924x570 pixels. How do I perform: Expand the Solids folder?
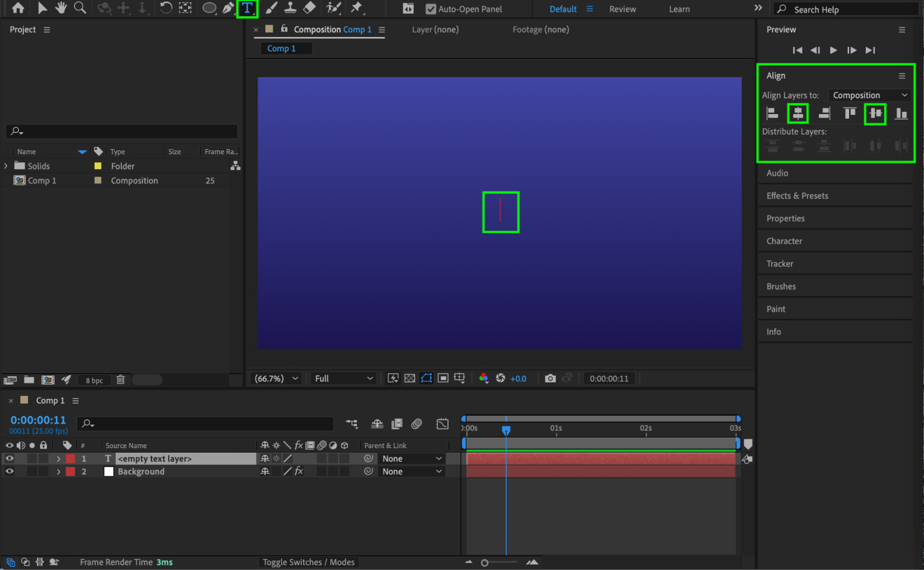6,166
